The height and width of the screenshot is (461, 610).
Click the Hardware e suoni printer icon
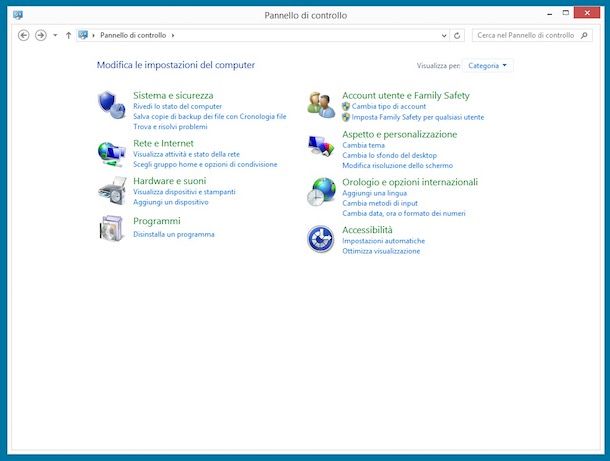tap(112, 191)
